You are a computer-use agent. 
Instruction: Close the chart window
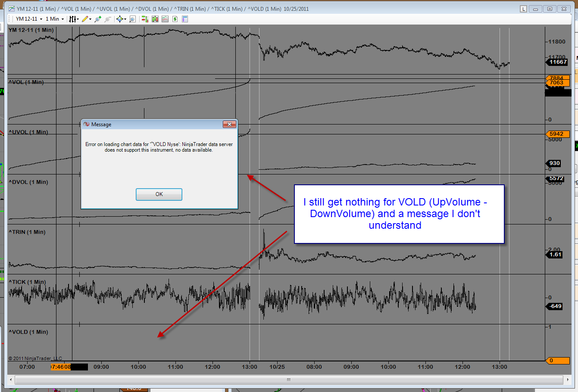pos(564,9)
